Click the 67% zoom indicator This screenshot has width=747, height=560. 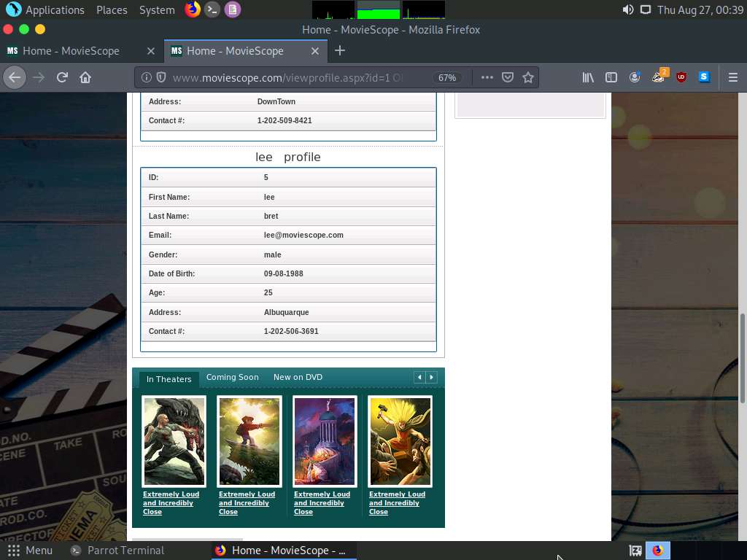click(447, 77)
